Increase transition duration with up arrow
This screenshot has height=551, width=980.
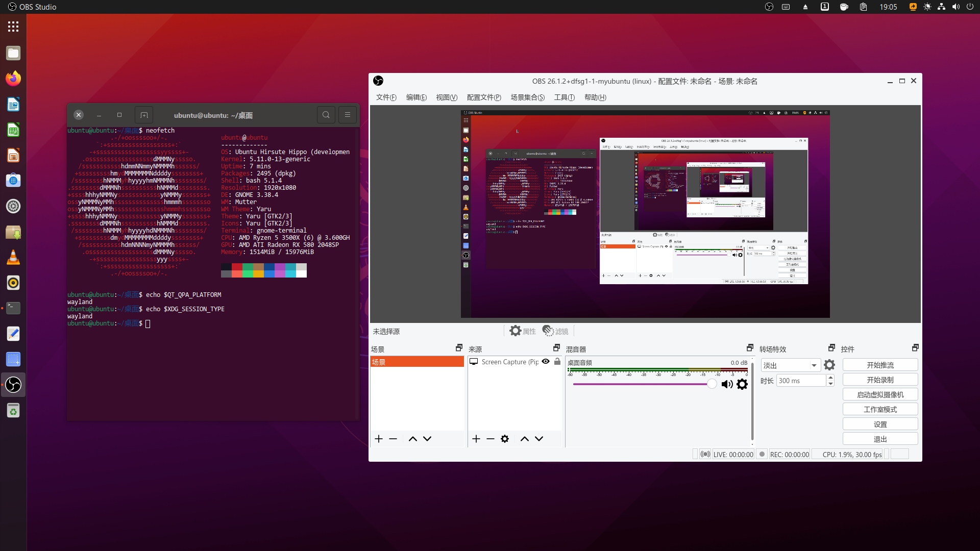point(830,378)
